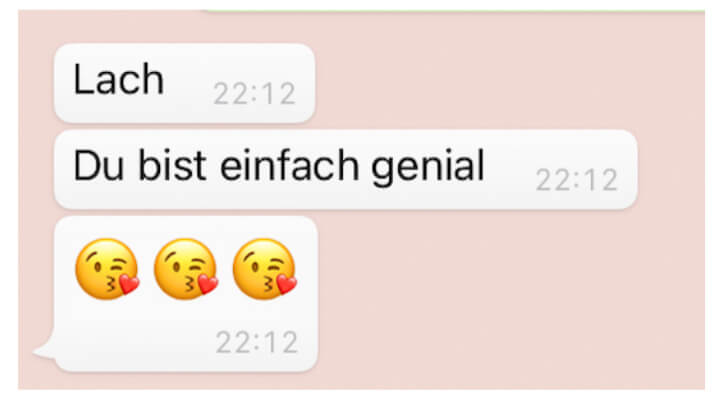Click the timestamp after "Du bist einfach genial"
This screenshot has width=728, height=412.
point(577,180)
